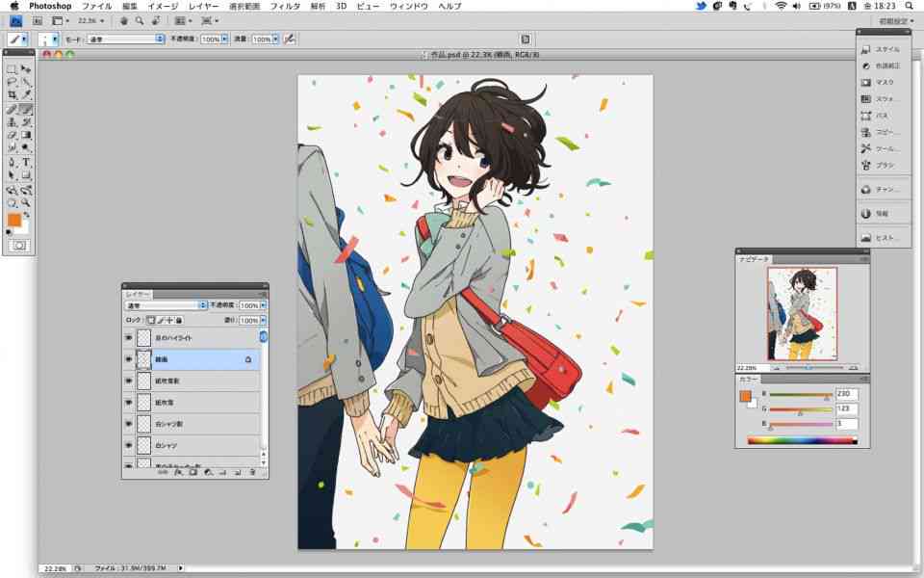Image resolution: width=924 pixels, height=578 pixels.
Task: Select the Eraser tool
Action: (x=12, y=135)
